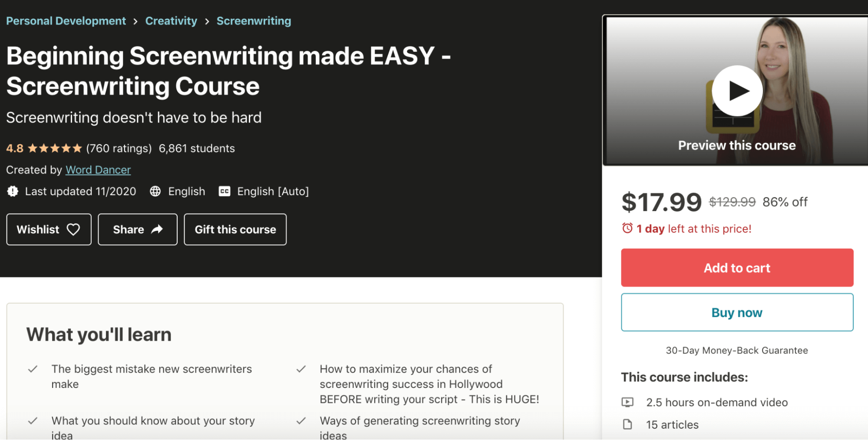The image size is (868, 440).
Task: Click the Share button
Action: click(x=137, y=229)
